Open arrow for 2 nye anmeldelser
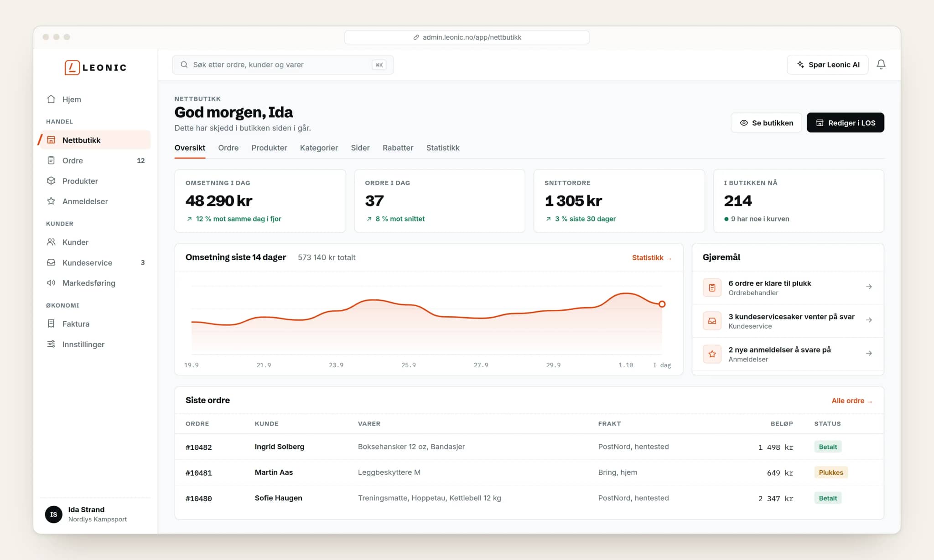 [869, 353]
